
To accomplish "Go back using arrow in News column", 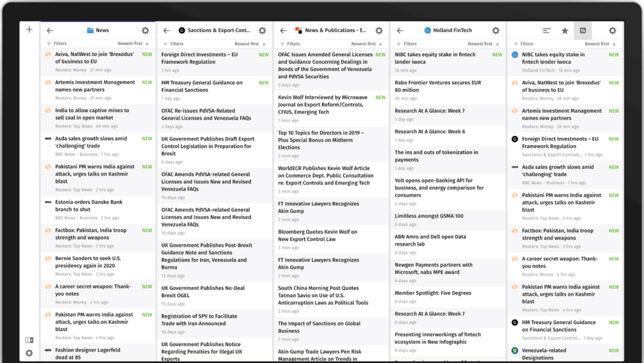I will point(50,31).
